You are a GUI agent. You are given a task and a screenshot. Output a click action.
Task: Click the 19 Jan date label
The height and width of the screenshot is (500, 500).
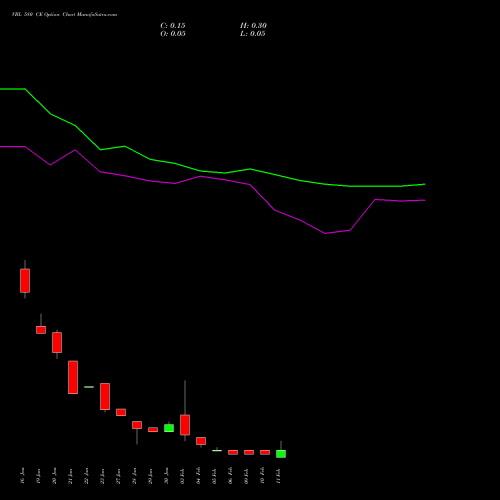tap(38, 476)
